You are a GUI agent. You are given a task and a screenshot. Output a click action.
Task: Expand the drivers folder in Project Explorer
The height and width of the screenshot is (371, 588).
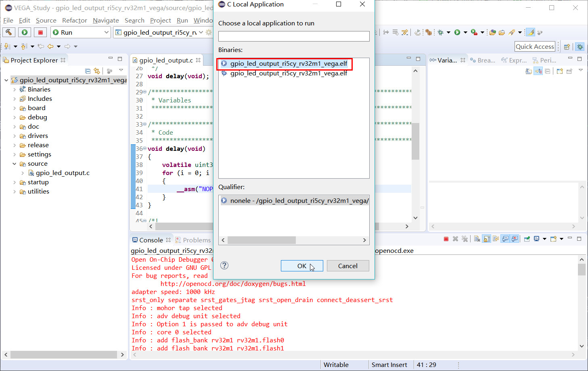tap(15, 136)
